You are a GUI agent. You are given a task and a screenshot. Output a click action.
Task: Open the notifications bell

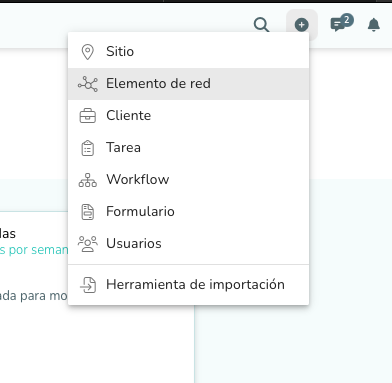click(374, 25)
